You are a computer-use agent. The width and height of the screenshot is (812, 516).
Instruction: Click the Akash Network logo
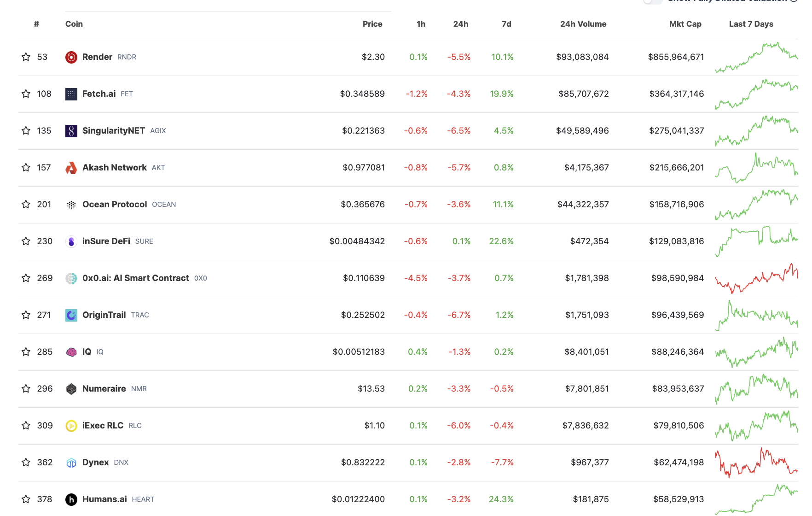coord(71,168)
